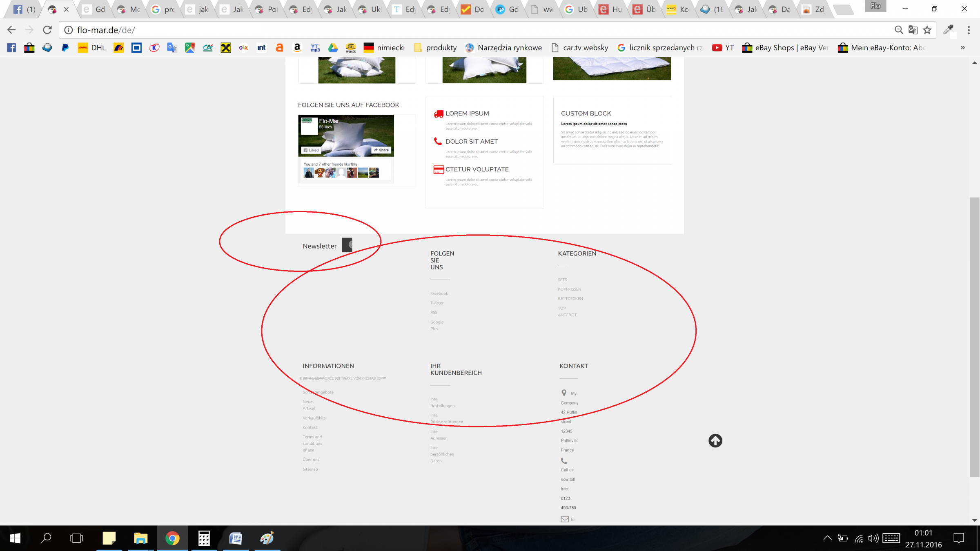Open the Amazon bookmark icon

coord(297,48)
